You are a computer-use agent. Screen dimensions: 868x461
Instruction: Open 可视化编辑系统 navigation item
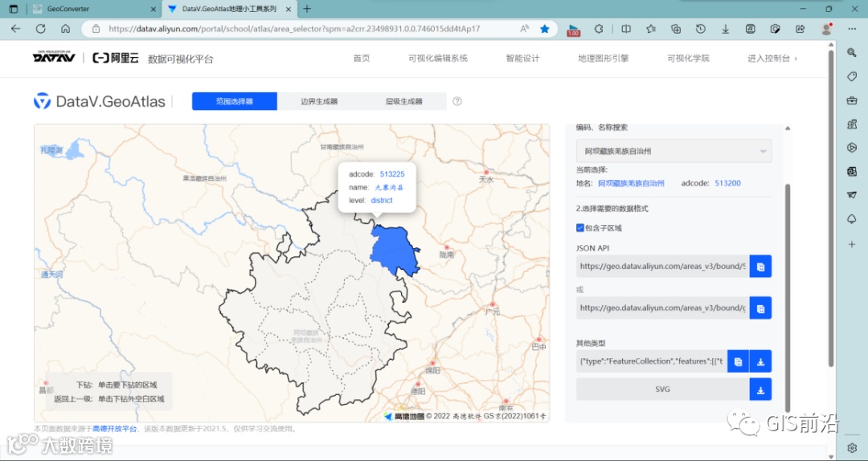(438, 58)
